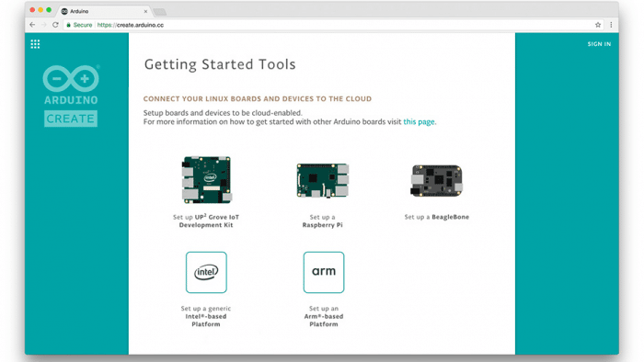The width and height of the screenshot is (644, 362).
Task: Click 'CONNECT YOUR LINUX BOARDS' heading
Action: pos(257,99)
